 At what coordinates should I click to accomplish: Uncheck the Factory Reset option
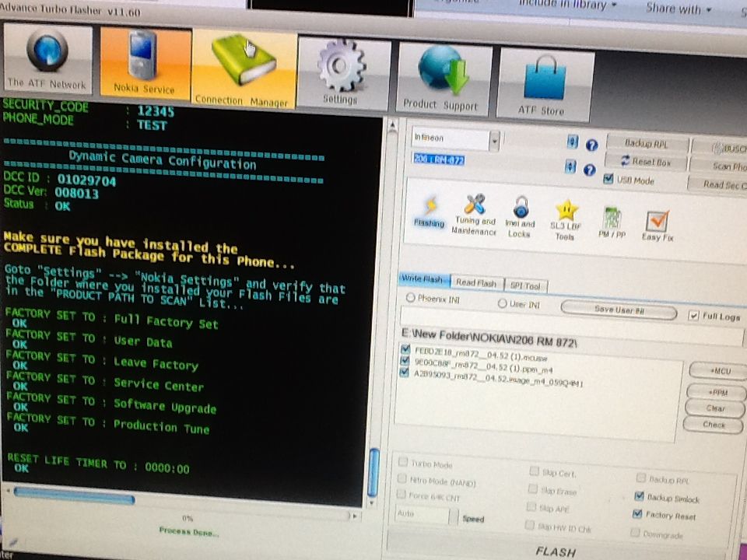coord(638,514)
